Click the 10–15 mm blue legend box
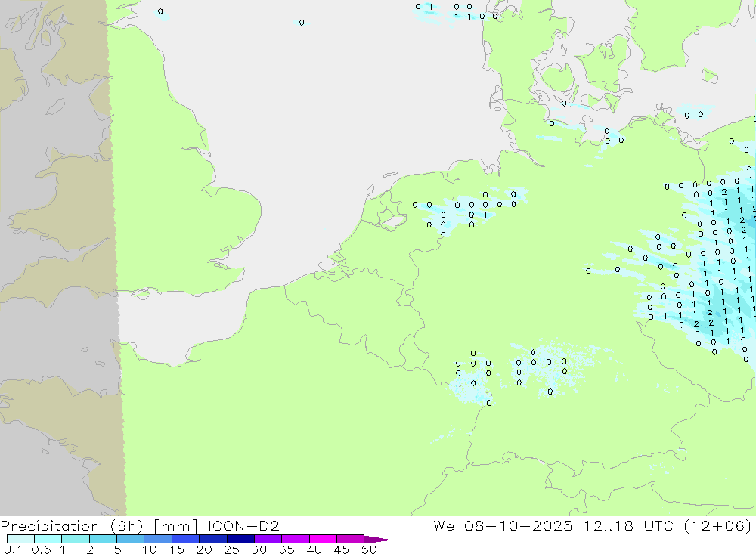This screenshot has height=554, width=756. [158, 539]
